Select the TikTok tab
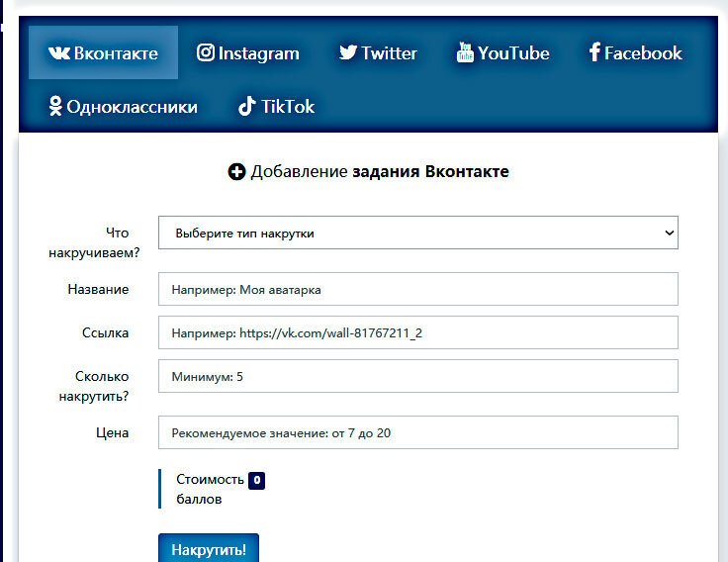 276,106
